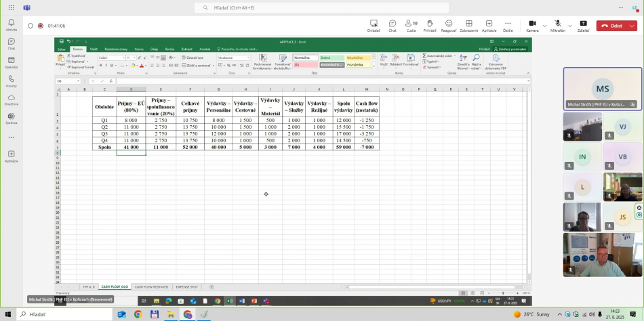Screen dimensions: 644x321
Task: Open the meeting Chat panel in the call toolbar
Action: (393, 25)
